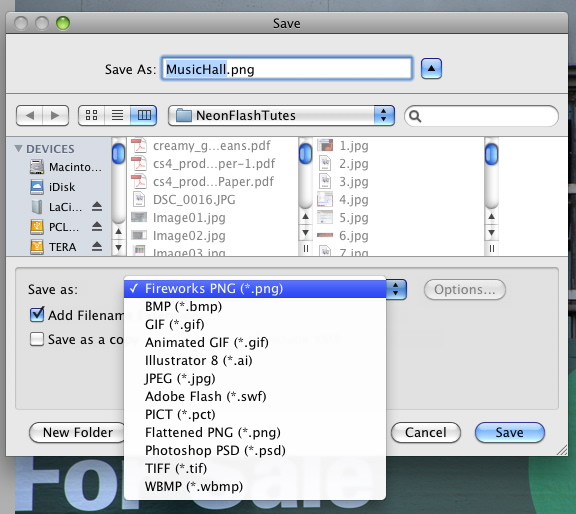Click the Save As filename field
The width and height of the screenshot is (576, 514).
pos(287,69)
